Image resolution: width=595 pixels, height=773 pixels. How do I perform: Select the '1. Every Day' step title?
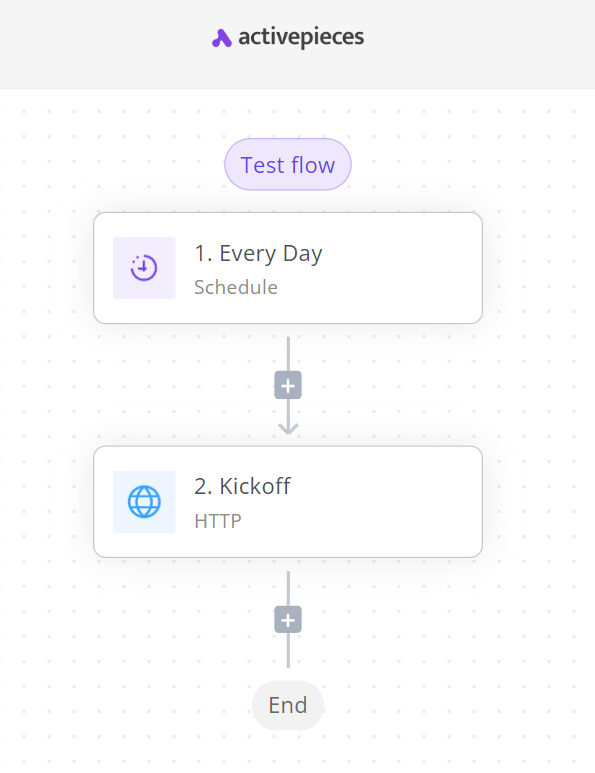258,253
